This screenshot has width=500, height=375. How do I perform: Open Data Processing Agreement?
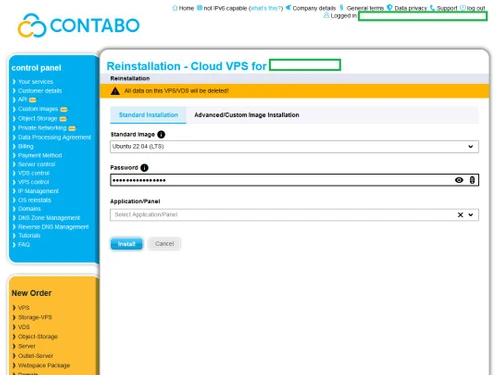coord(54,137)
